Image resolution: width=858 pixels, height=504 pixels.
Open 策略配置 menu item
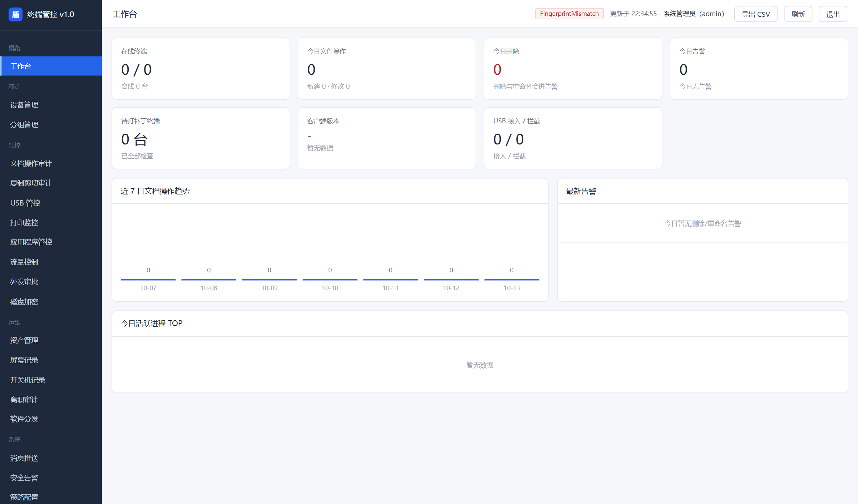point(51,497)
